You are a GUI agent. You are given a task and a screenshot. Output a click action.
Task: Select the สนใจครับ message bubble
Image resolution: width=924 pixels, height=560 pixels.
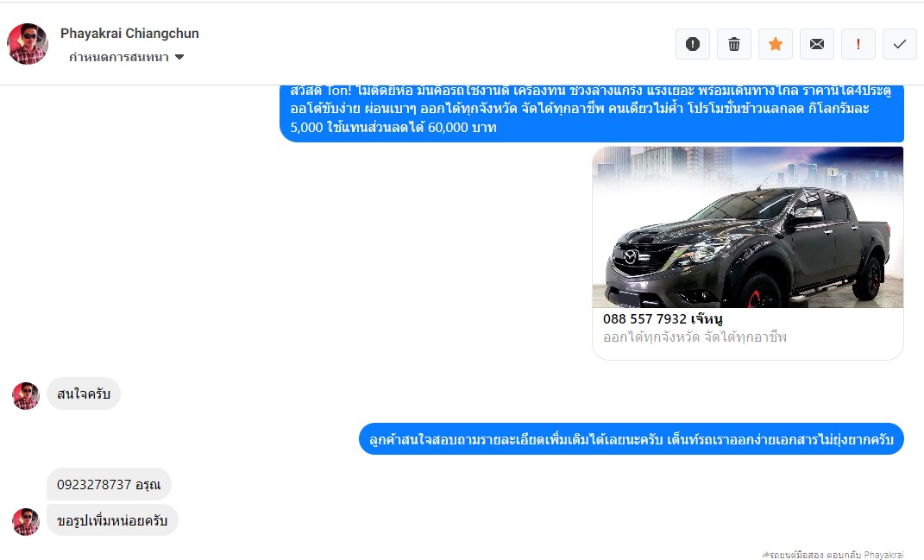[83, 394]
